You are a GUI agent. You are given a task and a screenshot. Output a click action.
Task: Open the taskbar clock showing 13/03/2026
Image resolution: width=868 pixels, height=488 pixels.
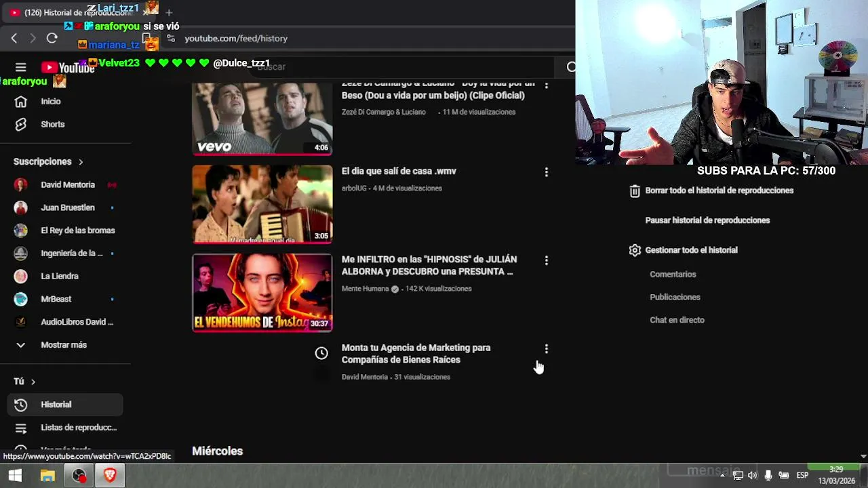(x=836, y=476)
